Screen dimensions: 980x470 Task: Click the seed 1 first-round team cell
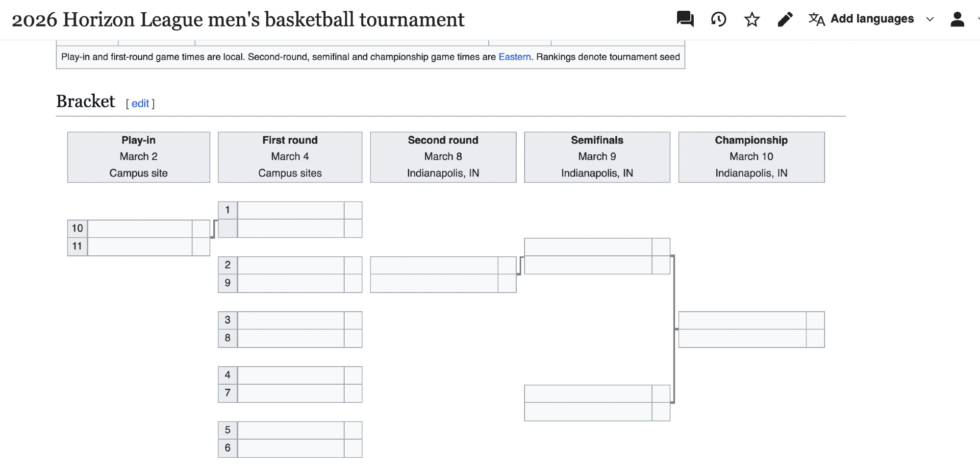point(291,210)
